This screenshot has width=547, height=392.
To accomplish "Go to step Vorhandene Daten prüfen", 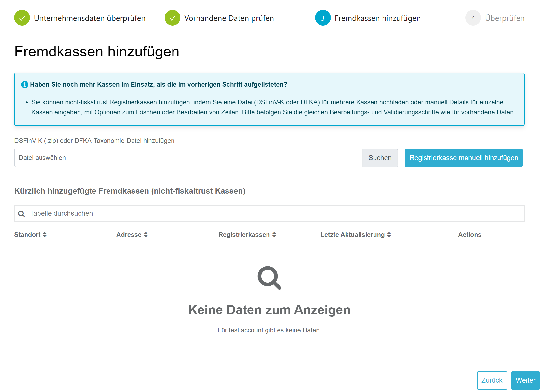I will click(x=229, y=18).
